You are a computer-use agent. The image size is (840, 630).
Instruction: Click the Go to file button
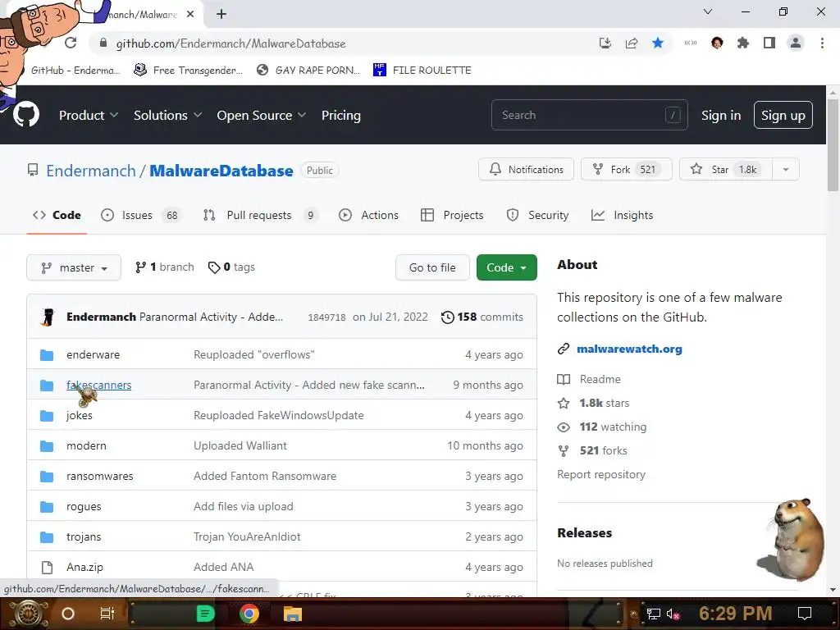pyautogui.click(x=432, y=267)
